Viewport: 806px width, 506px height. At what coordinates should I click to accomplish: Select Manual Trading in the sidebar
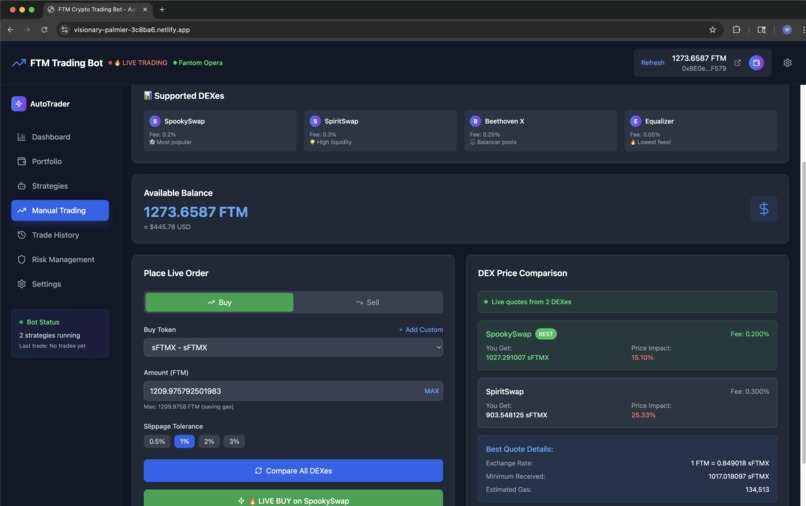(60, 210)
